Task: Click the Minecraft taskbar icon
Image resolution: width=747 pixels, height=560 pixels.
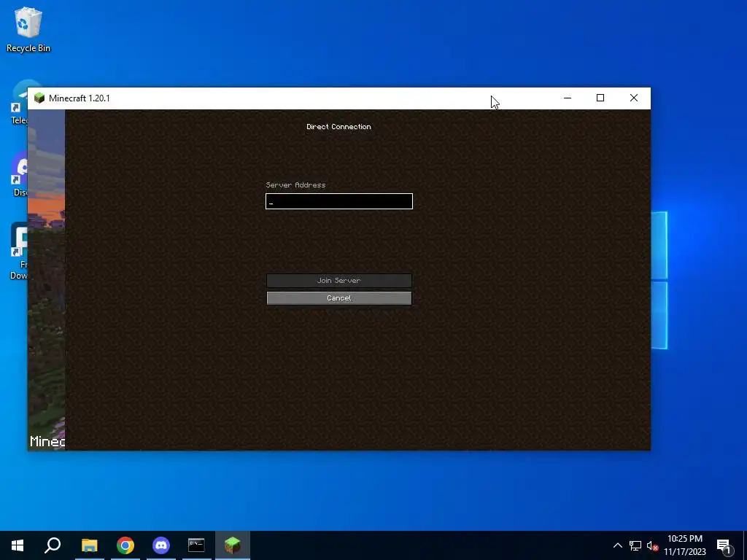Action: click(x=233, y=545)
